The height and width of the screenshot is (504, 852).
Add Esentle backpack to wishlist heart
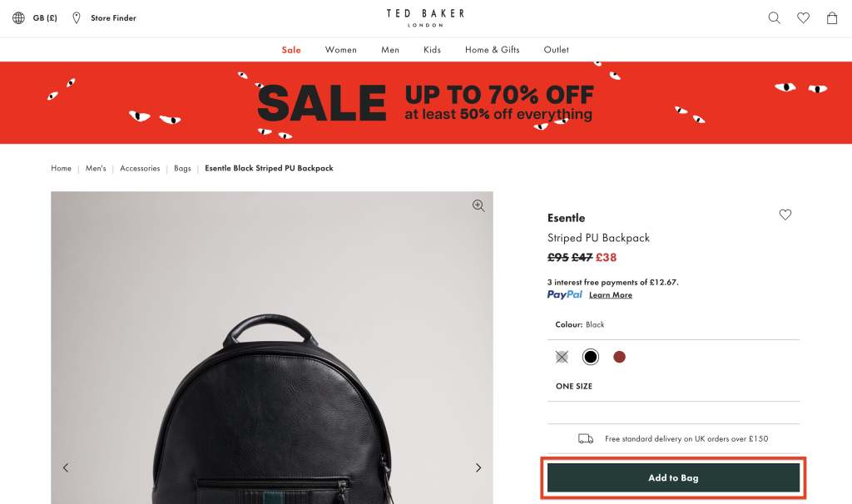[785, 215]
